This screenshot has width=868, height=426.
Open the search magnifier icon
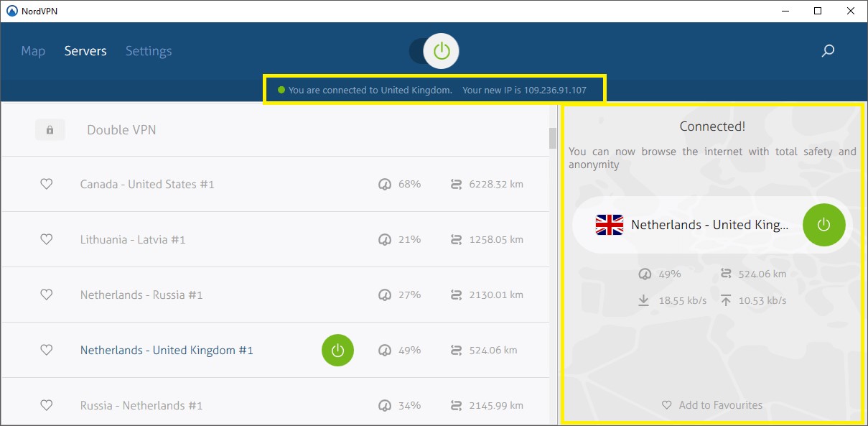828,51
